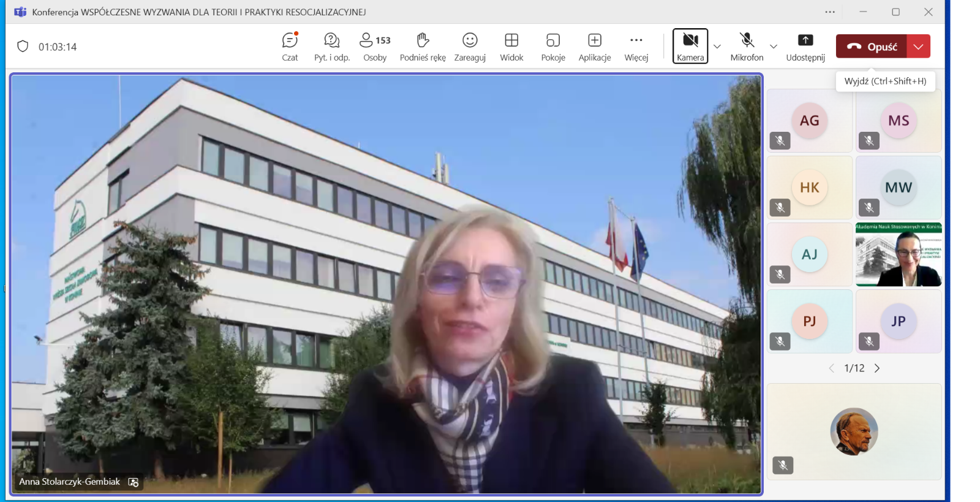Unmute the Mikrofon
Image resolution: width=980 pixels, height=502 pixels.
747,46
